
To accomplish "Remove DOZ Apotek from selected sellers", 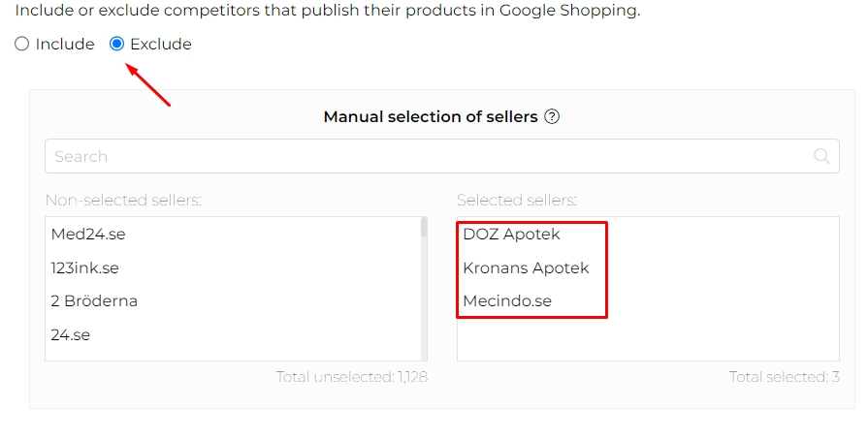I will [511, 235].
